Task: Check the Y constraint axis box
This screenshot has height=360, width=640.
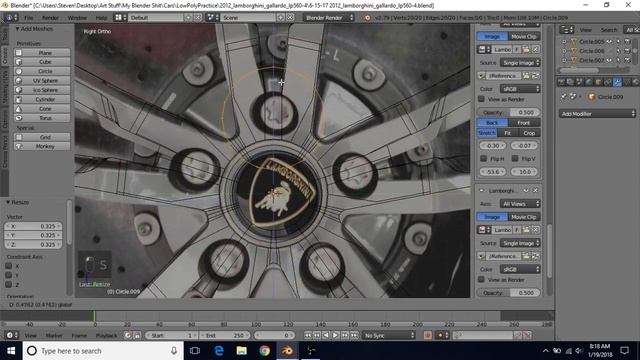Action: tap(9, 275)
